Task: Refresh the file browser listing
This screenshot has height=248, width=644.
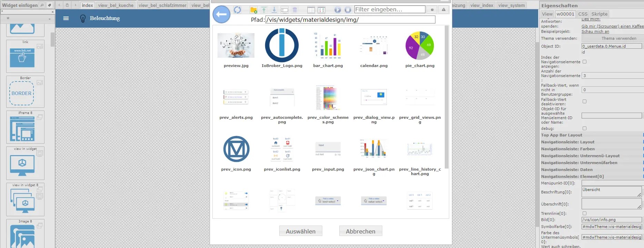Action: point(238,10)
